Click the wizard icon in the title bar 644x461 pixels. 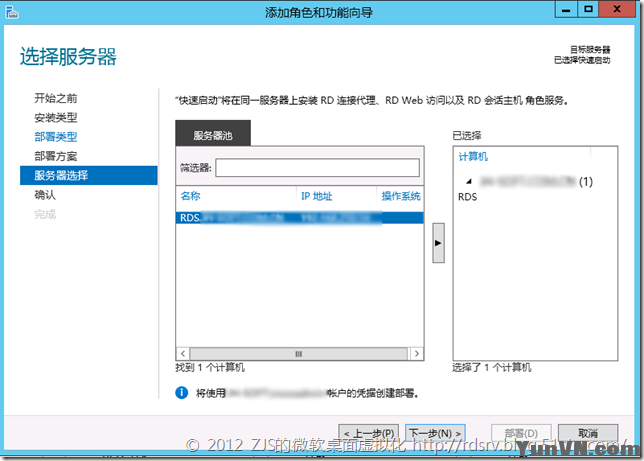point(12,12)
